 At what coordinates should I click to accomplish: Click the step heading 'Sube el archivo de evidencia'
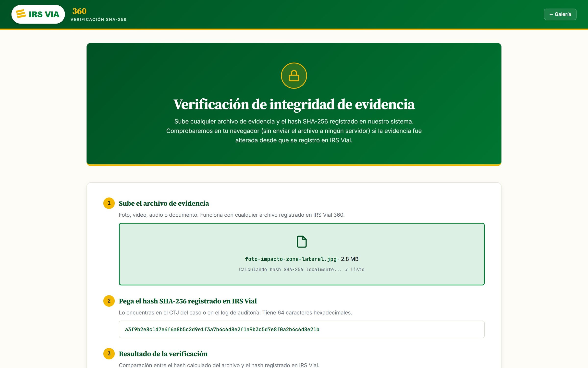tap(164, 203)
